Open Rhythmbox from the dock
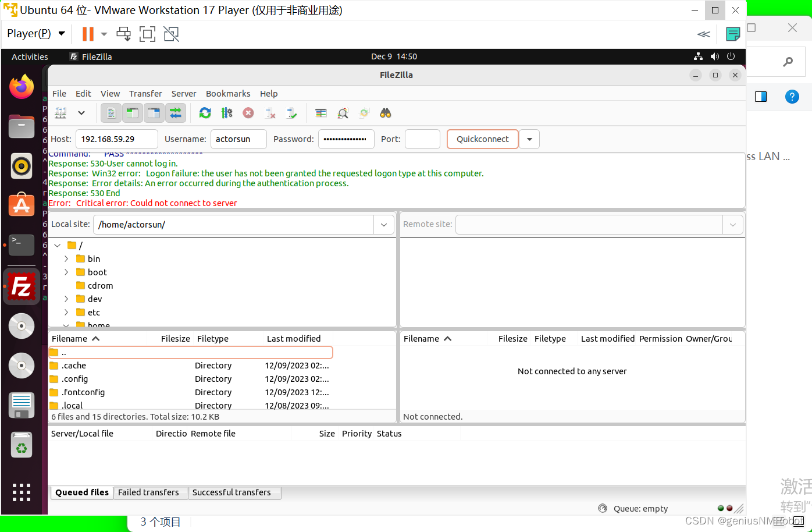This screenshot has height=532, width=812. click(x=22, y=166)
